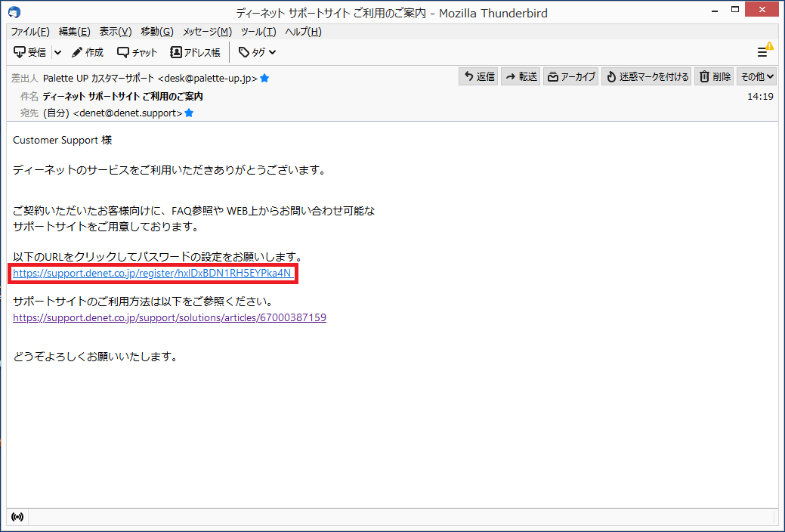Viewport: 785px width, 532px height.
Task: Open the 表示(V) menu
Action: coord(116,32)
